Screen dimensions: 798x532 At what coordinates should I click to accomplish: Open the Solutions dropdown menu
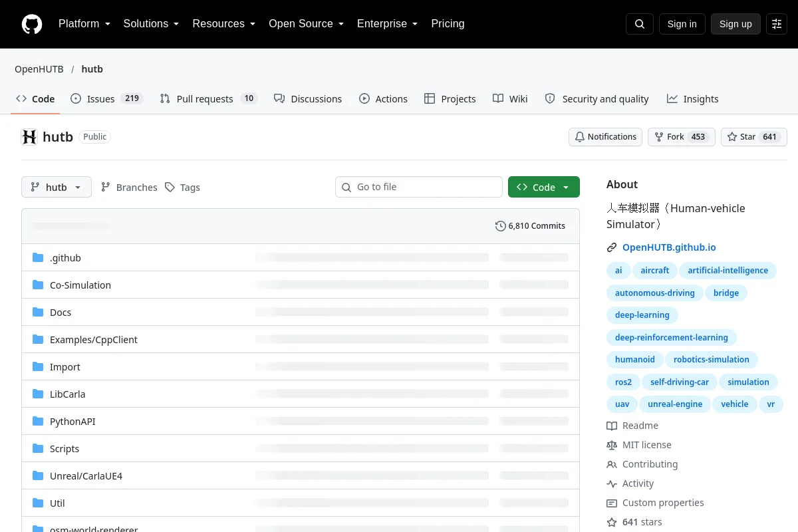(x=151, y=24)
